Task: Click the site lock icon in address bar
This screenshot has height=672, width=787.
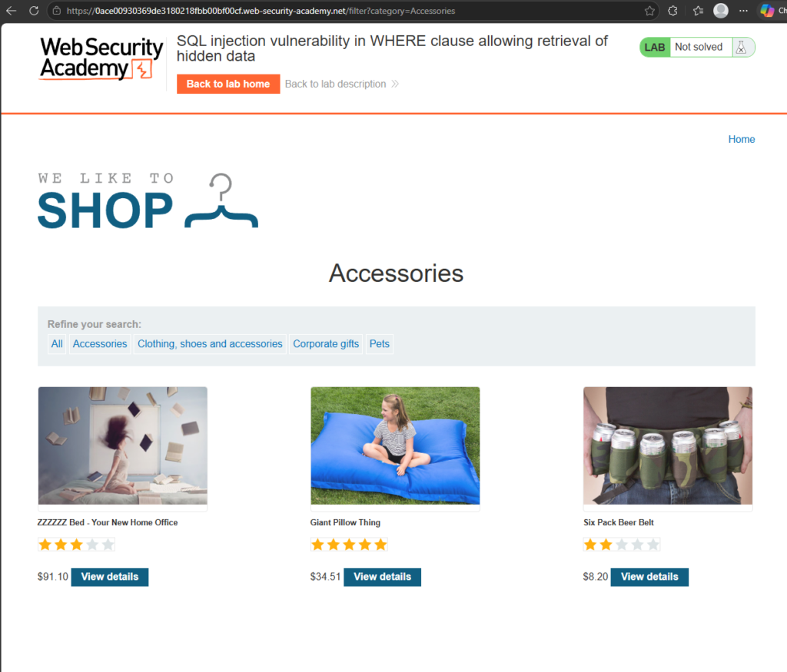Action: (57, 11)
